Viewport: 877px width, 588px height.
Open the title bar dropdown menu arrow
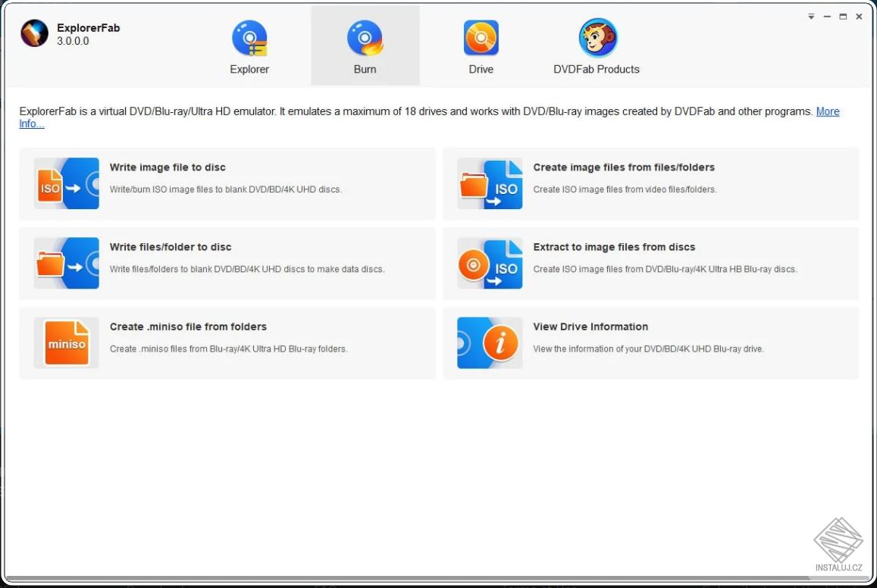(811, 17)
